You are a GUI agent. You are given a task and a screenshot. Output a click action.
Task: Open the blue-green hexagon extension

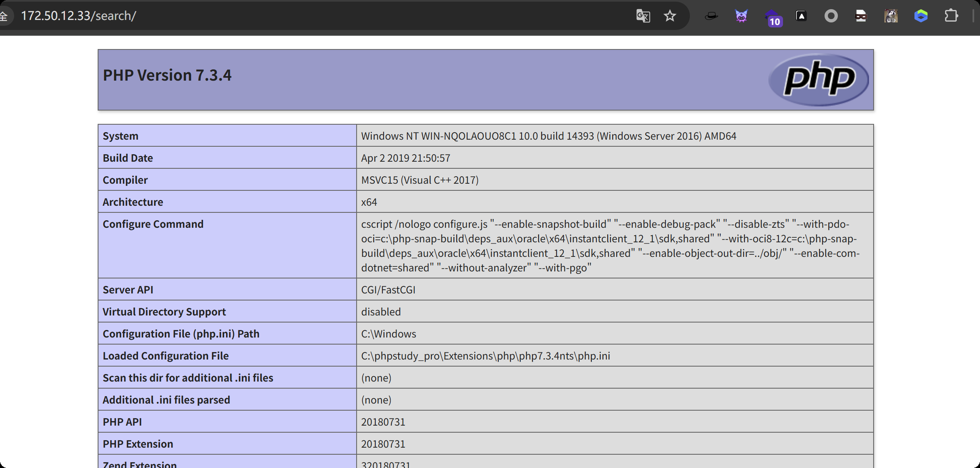921,16
